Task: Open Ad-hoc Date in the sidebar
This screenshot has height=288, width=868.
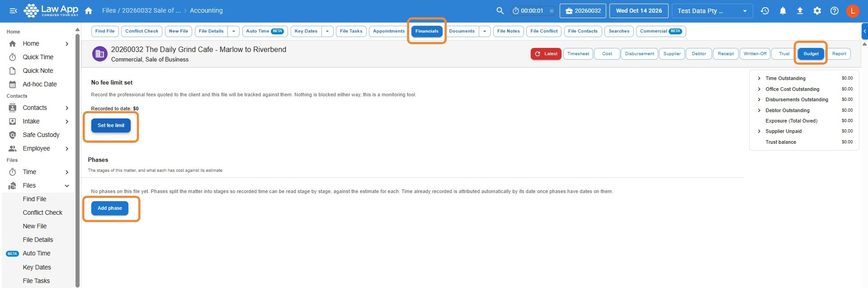Action: [40, 84]
